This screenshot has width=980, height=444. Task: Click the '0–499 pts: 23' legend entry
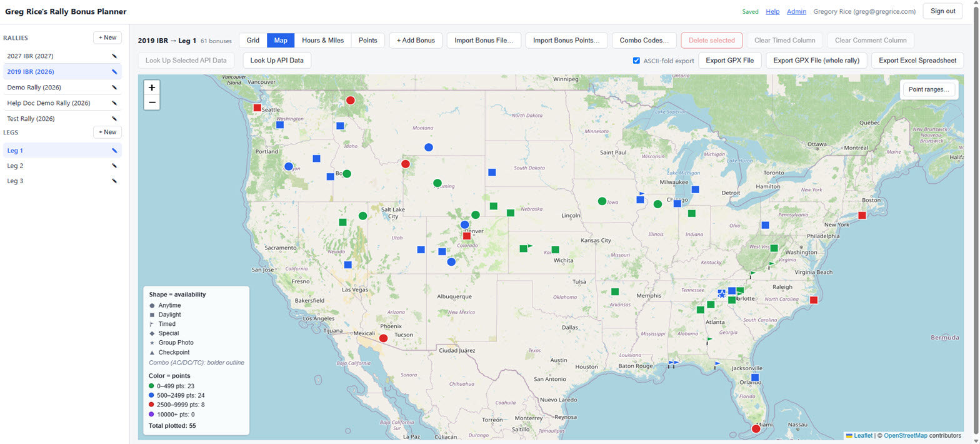pos(172,386)
